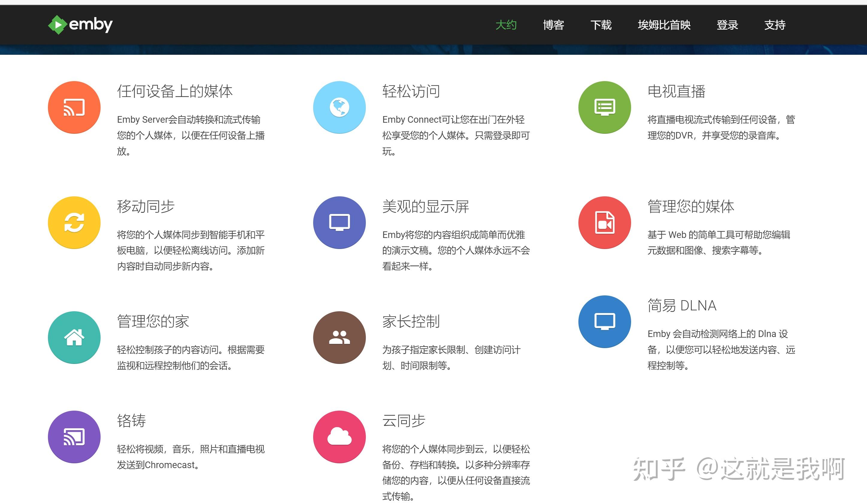Open the 下载 page

[x=602, y=25]
